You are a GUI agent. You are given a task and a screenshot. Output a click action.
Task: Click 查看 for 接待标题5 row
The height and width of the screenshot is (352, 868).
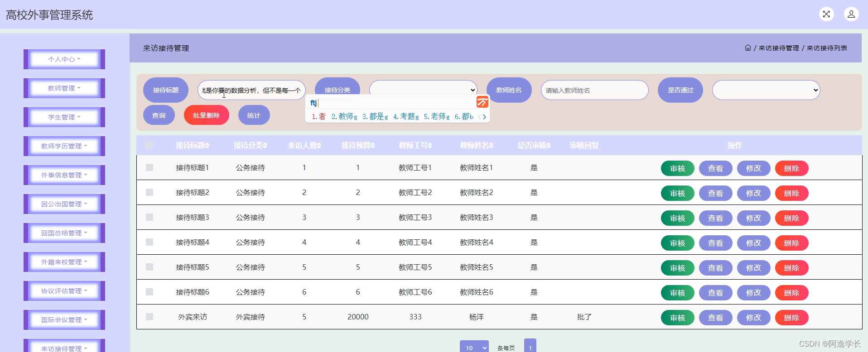click(x=716, y=268)
